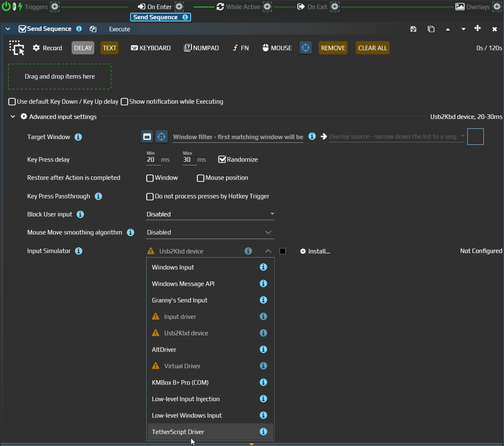The height and width of the screenshot is (446, 504).
Task: Open the Block User input dropdown
Action: (210, 214)
